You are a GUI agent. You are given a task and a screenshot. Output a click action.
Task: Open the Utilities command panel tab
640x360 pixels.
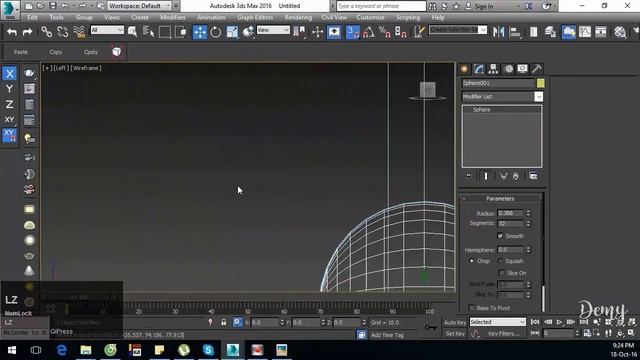click(537, 69)
